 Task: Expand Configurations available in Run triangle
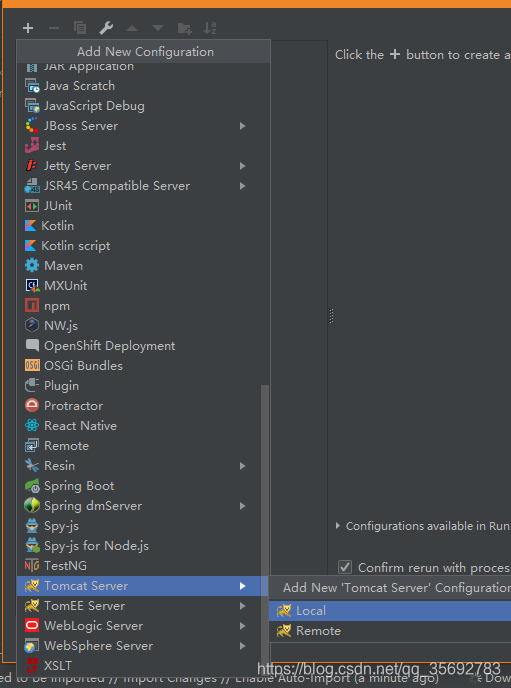pos(338,526)
